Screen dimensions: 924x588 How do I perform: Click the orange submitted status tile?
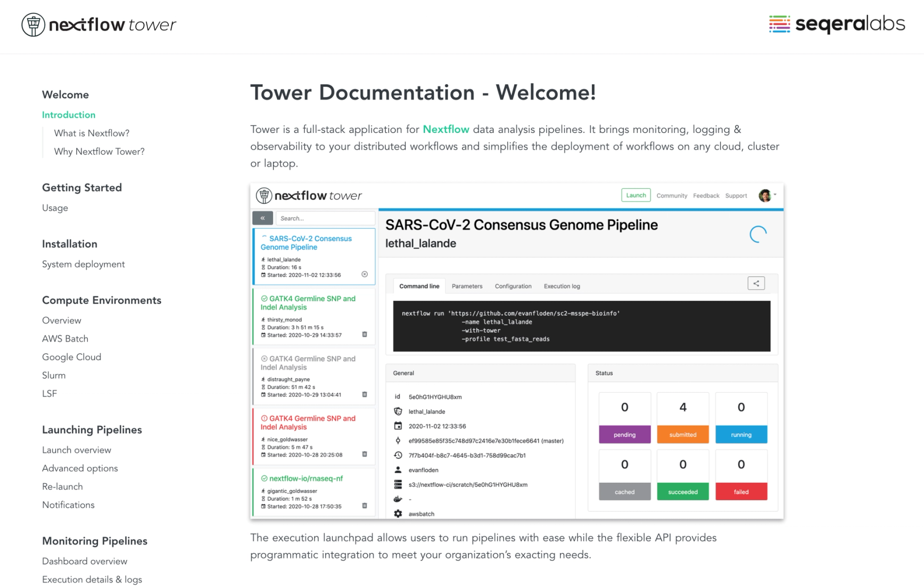[x=683, y=418]
